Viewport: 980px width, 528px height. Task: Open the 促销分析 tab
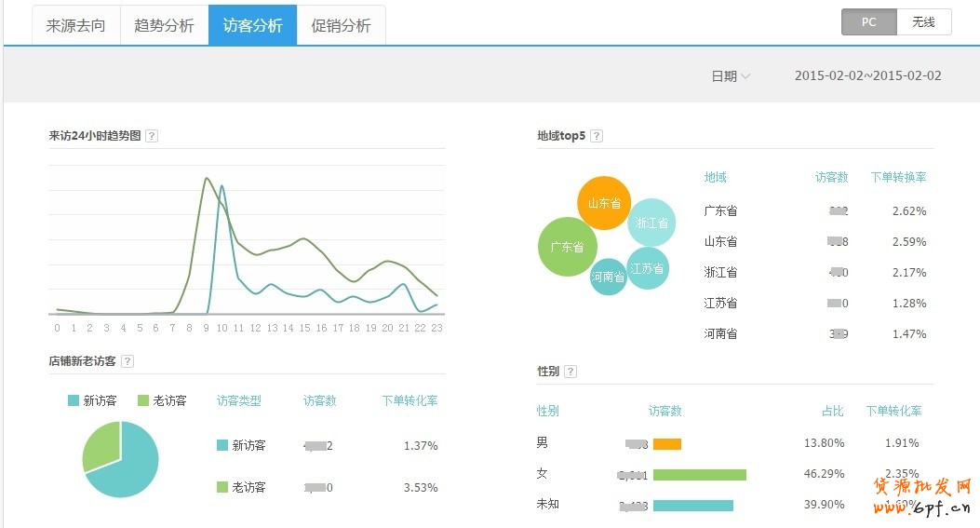(x=341, y=25)
